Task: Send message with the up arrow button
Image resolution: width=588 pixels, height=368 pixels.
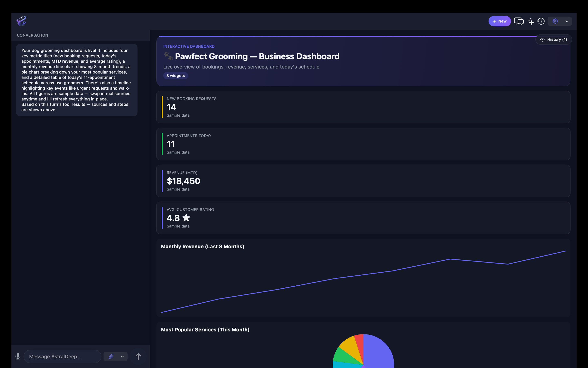Action: pyautogui.click(x=138, y=356)
